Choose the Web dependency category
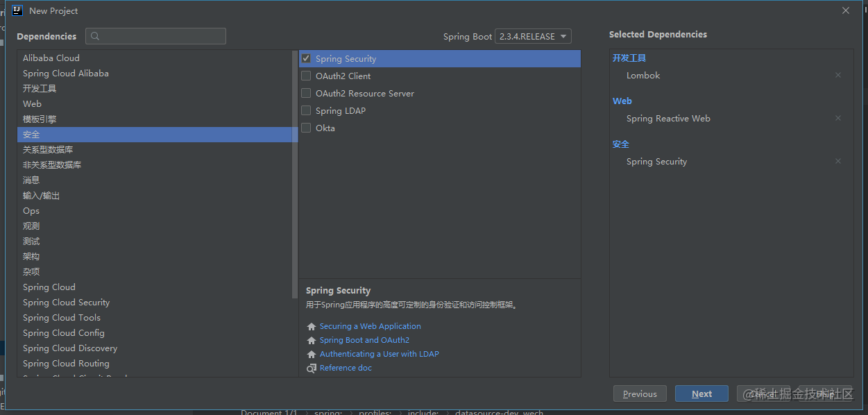The width and height of the screenshot is (868, 415). point(33,104)
